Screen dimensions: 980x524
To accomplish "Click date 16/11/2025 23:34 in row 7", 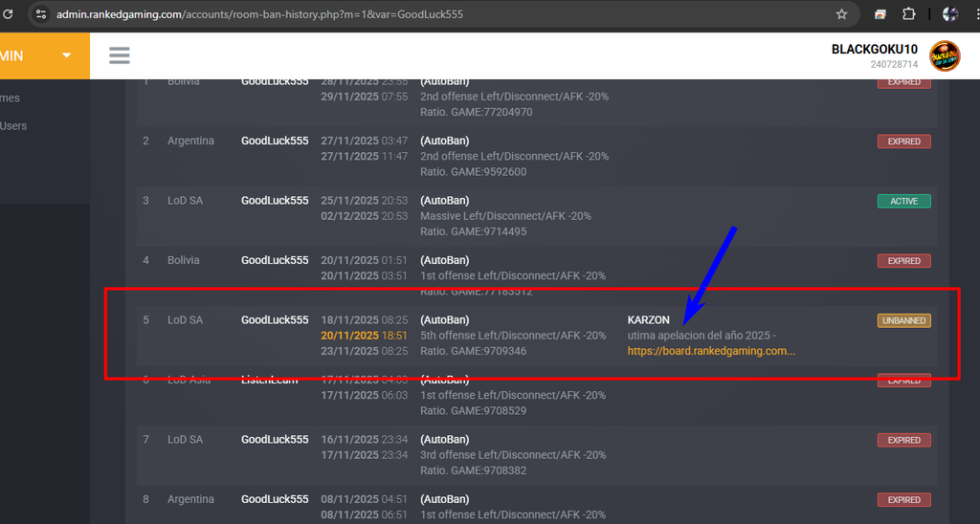I will [x=364, y=439].
